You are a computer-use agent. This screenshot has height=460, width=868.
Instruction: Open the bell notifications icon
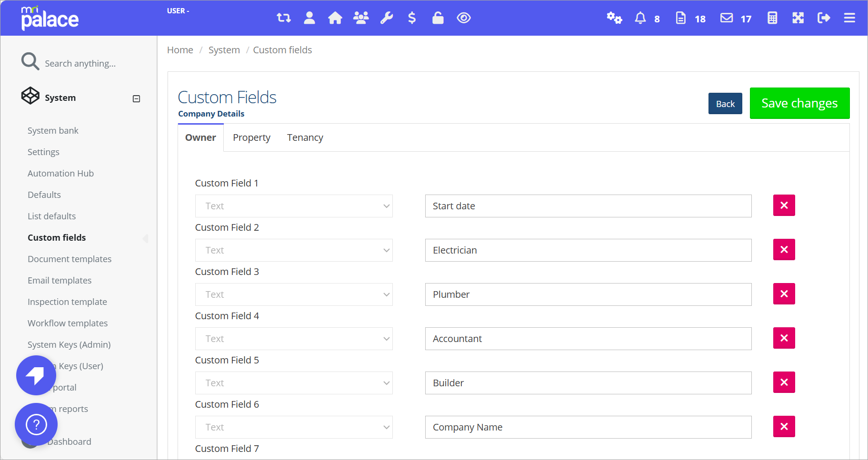[x=640, y=18]
